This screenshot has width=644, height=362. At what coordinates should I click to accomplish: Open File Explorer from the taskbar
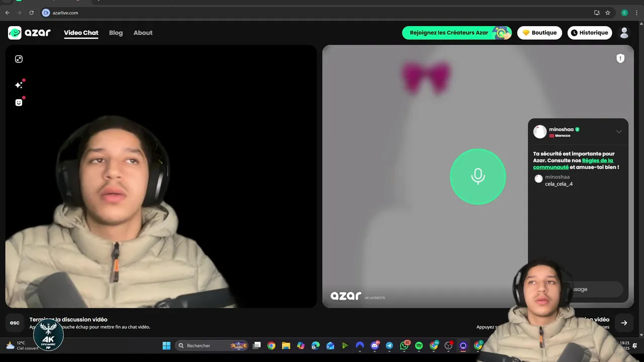286,345
